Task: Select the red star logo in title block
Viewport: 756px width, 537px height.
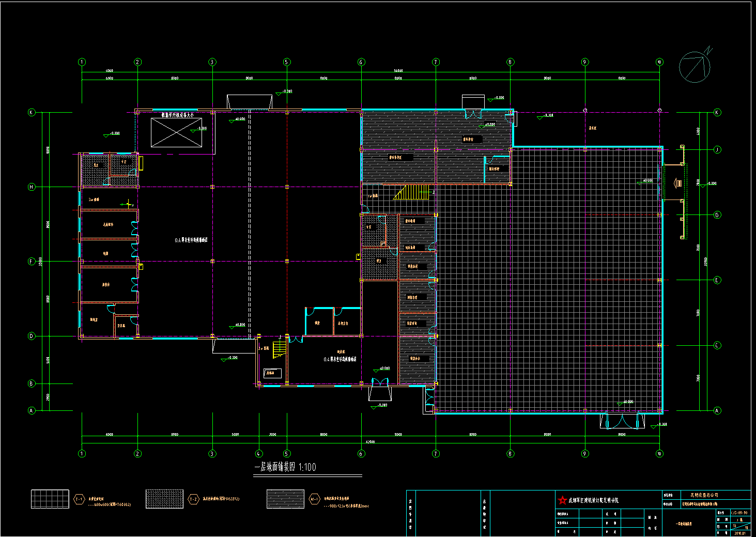Action: point(562,500)
